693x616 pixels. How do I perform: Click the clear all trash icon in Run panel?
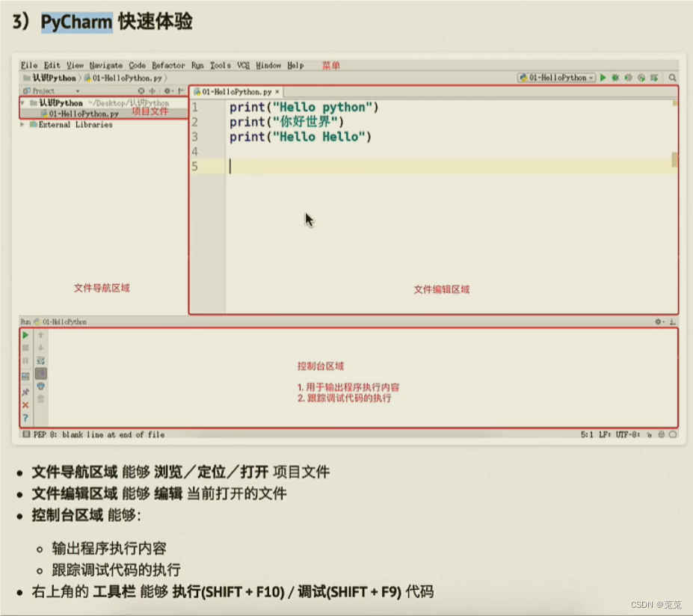[40, 399]
